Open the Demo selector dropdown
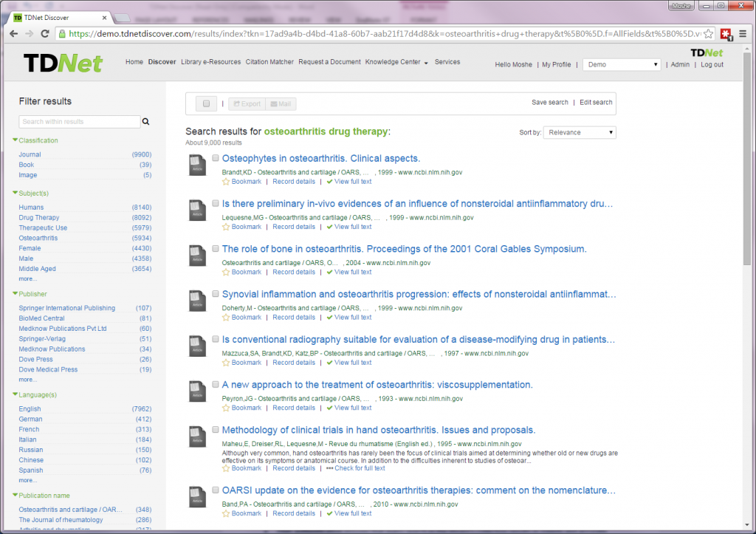756x534 pixels. tap(622, 65)
